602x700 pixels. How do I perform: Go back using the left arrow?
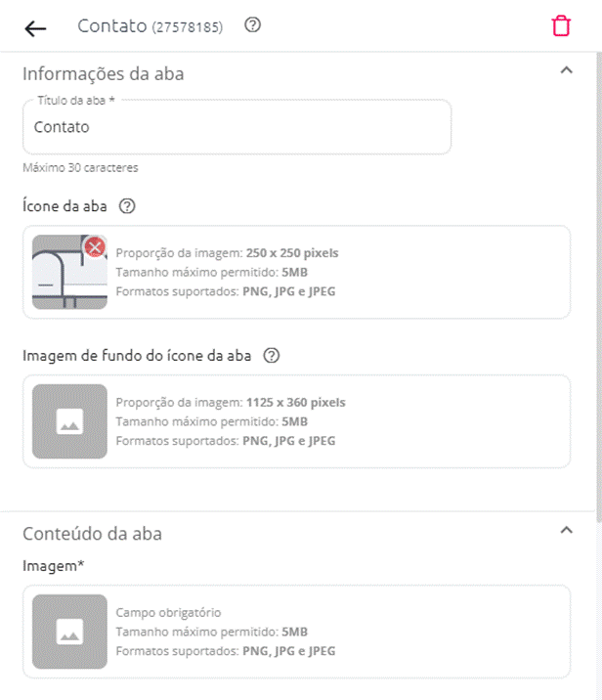(35, 29)
